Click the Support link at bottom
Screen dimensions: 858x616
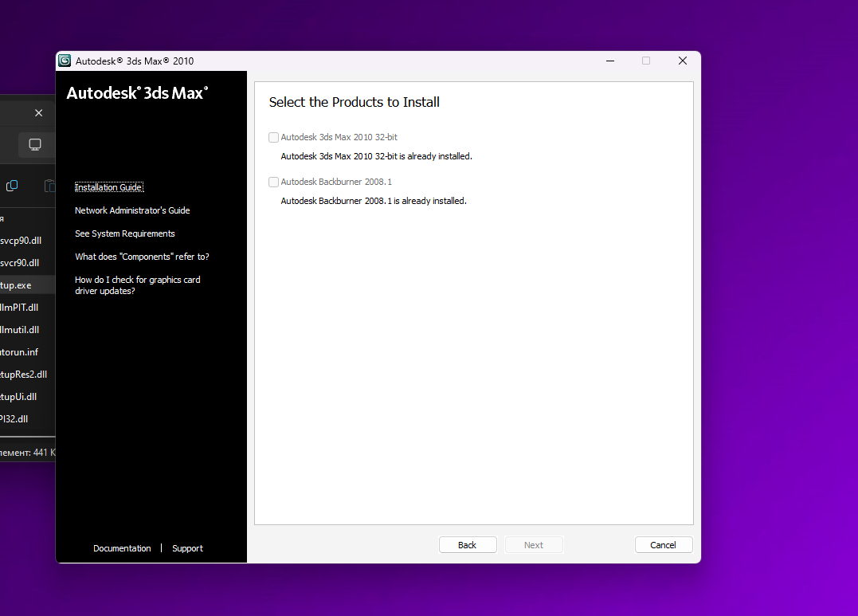pyautogui.click(x=187, y=548)
